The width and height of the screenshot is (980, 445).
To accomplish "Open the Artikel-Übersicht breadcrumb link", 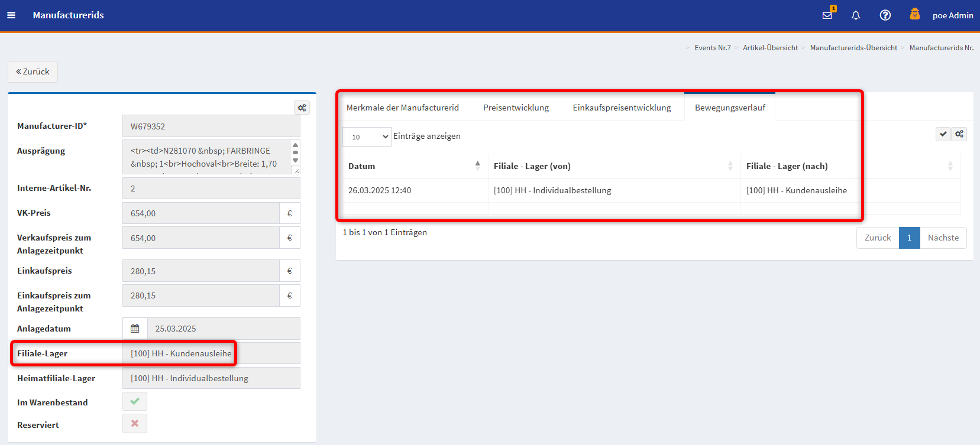I will [x=770, y=48].
